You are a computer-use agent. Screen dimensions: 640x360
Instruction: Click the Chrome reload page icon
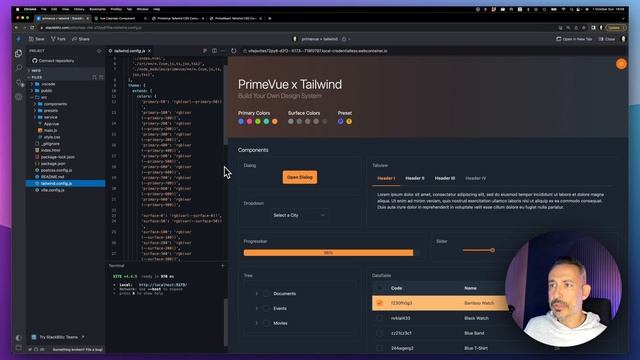point(32,28)
